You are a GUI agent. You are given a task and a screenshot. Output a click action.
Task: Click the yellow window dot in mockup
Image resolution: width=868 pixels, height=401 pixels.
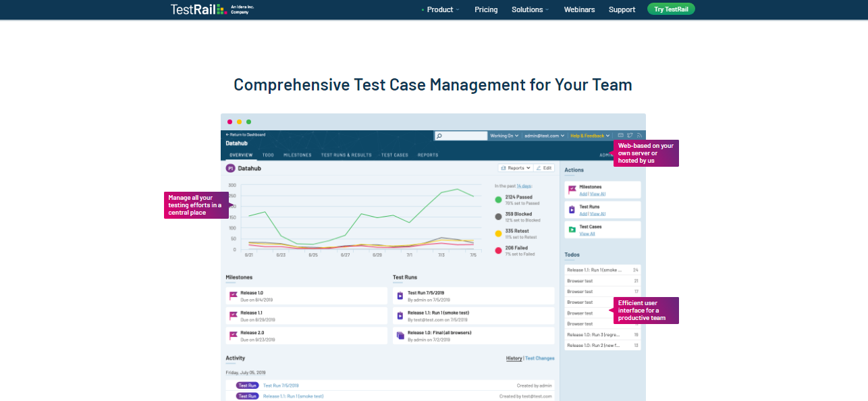[x=239, y=122]
